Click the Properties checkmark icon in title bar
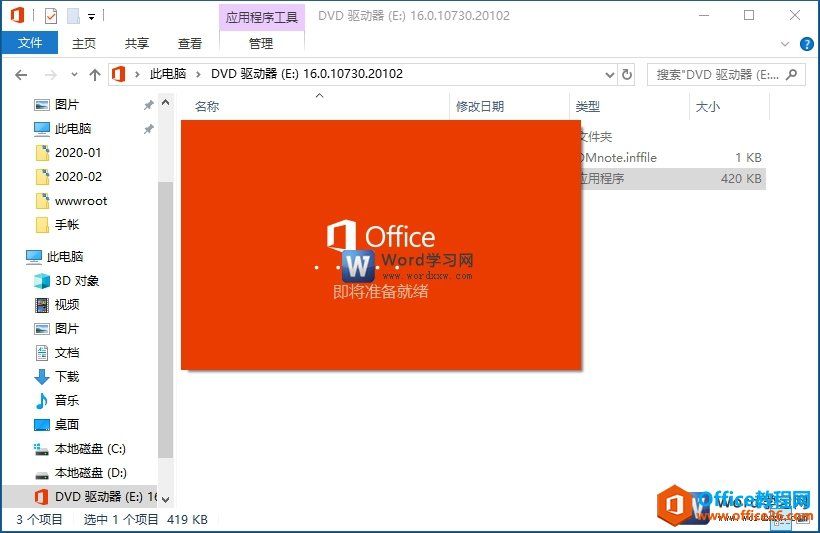 [x=51, y=16]
